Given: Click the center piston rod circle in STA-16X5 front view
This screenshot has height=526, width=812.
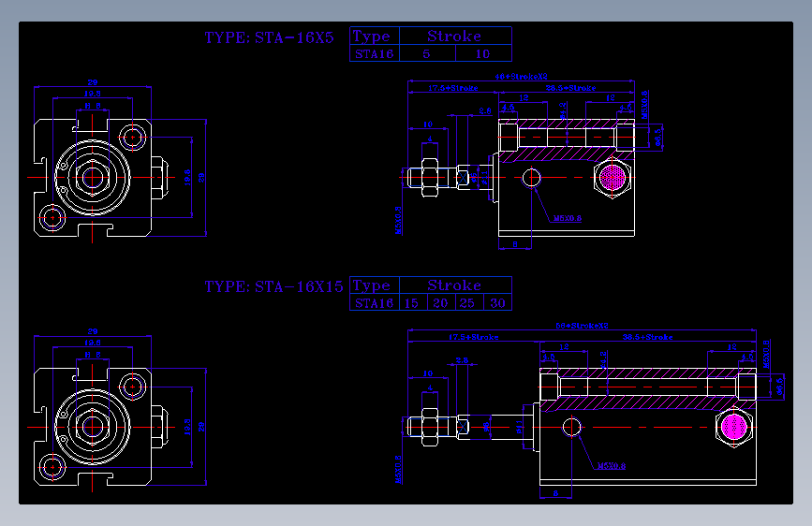Looking at the screenshot, I should [x=92, y=178].
